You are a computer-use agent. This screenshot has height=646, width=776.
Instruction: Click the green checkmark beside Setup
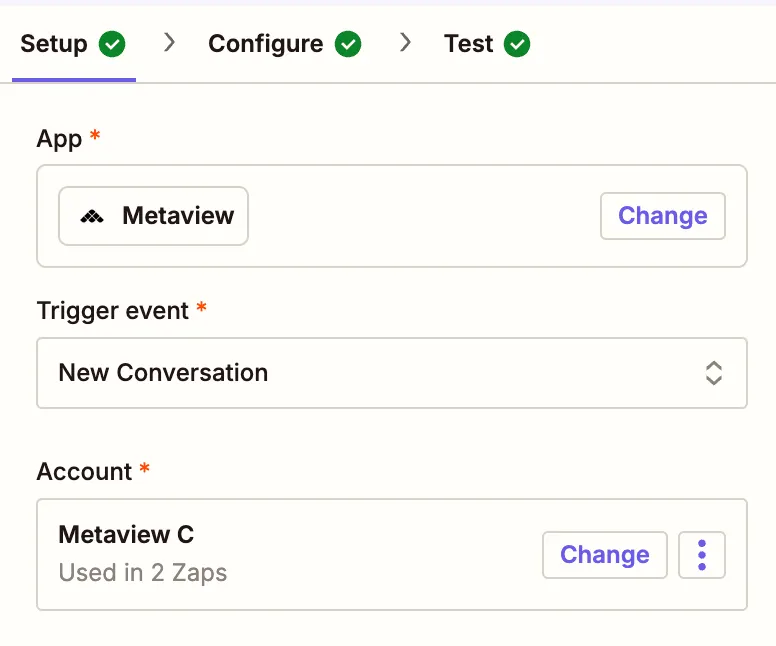[x=112, y=44]
